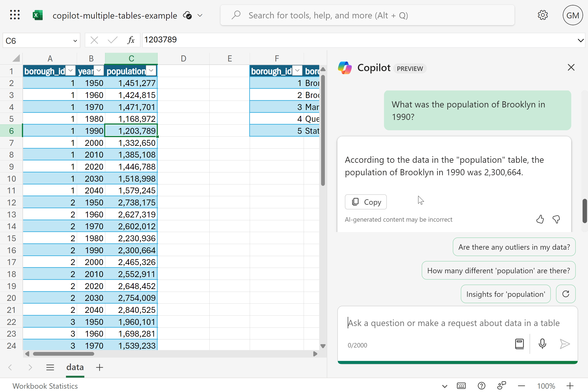Copy the Copilot response text

click(x=366, y=202)
